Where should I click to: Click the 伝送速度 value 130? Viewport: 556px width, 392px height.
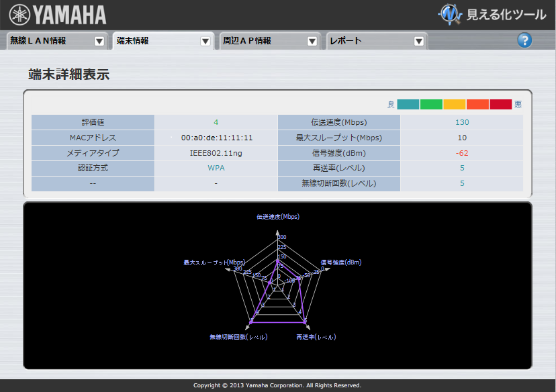click(462, 122)
